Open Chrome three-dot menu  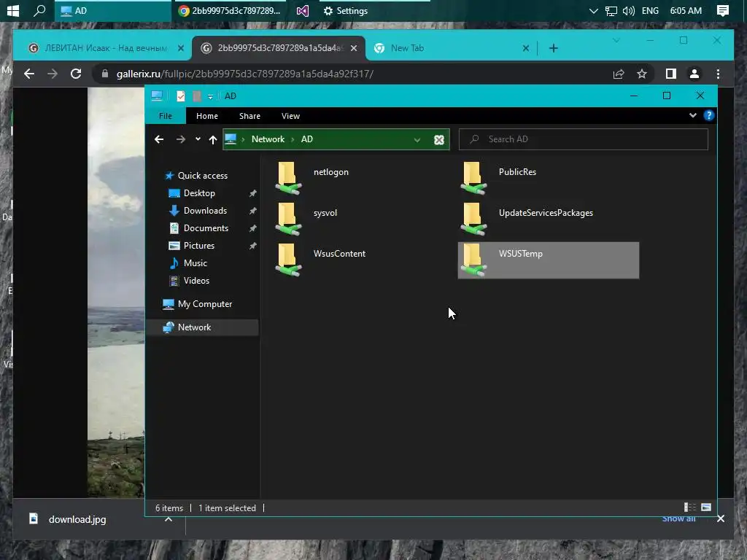pyautogui.click(x=718, y=74)
